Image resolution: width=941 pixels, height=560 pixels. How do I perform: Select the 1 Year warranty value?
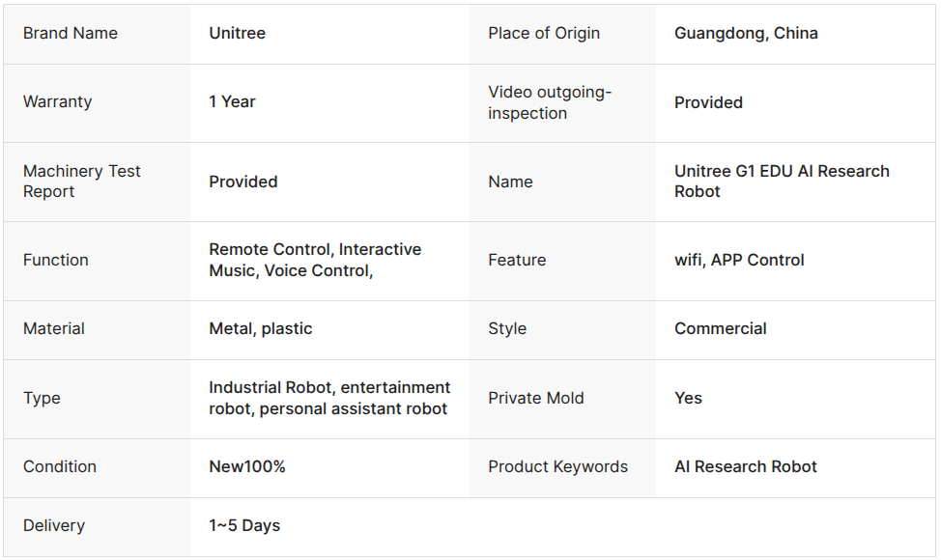(232, 102)
